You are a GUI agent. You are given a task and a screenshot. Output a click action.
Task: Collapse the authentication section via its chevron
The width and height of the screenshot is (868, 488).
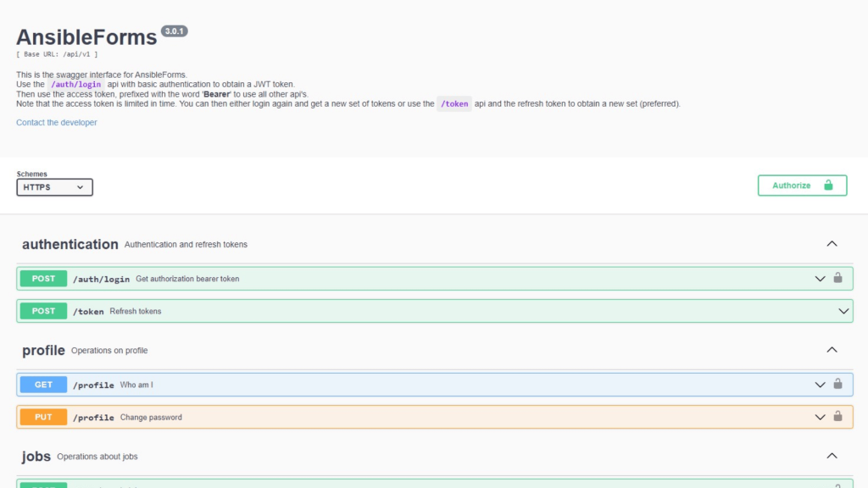click(x=832, y=243)
